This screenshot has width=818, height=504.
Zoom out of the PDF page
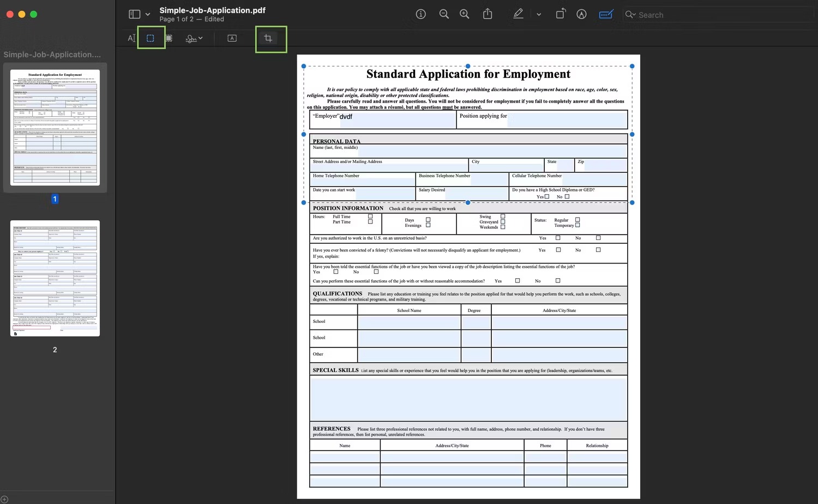pyautogui.click(x=444, y=14)
